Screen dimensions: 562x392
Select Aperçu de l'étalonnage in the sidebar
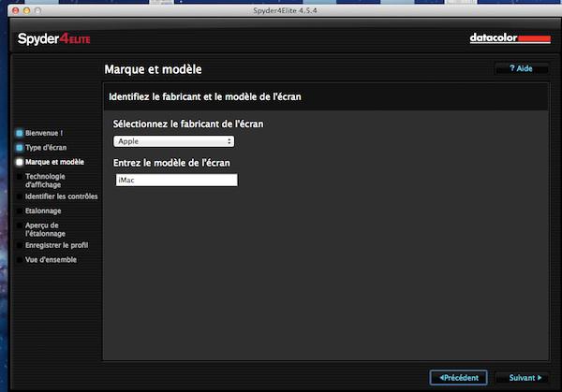pos(42,229)
